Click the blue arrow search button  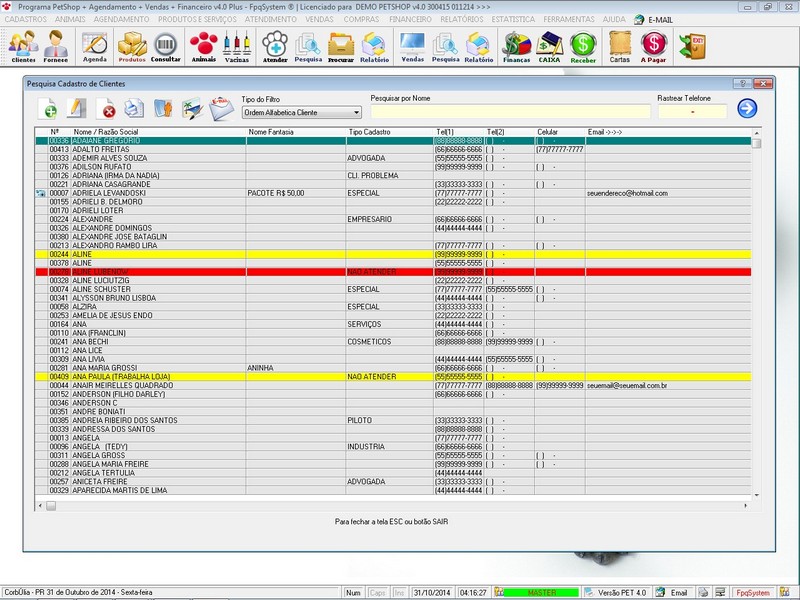pos(747,109)
